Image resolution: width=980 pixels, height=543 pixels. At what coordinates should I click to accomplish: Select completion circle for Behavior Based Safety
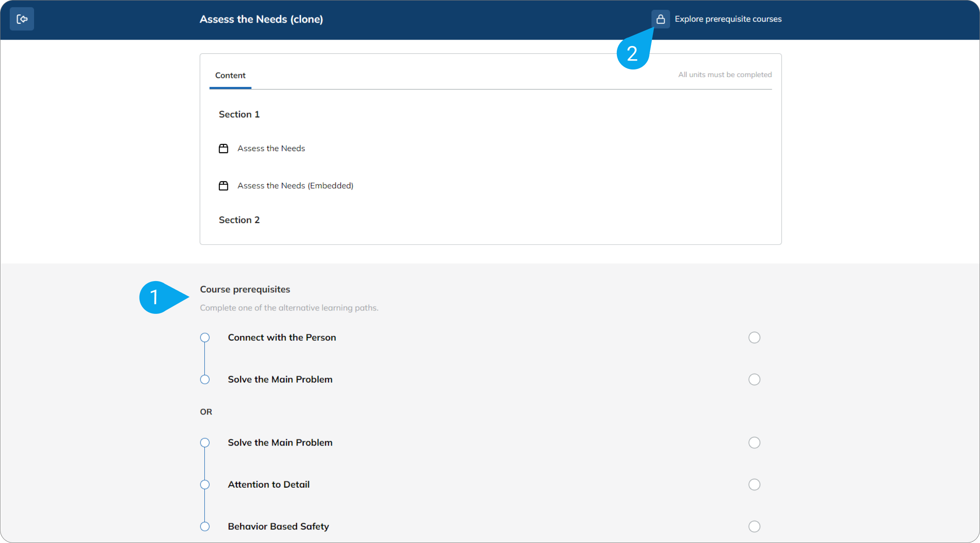754,526
